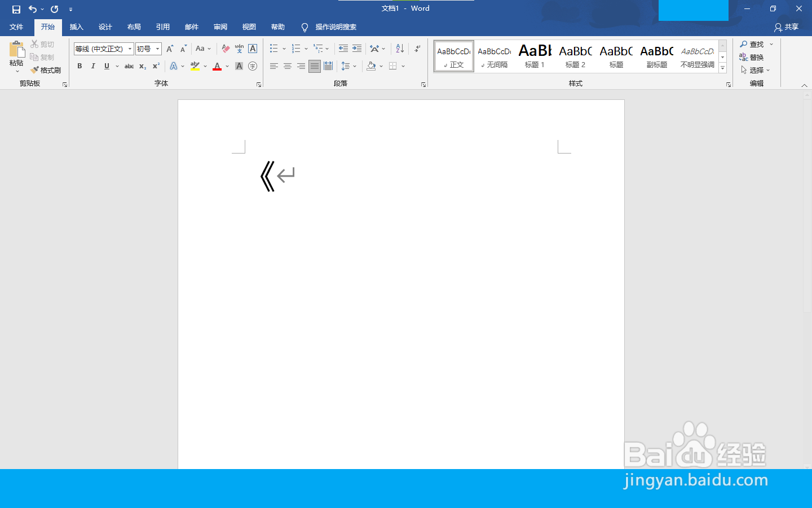
Task: Click the Find (查找) magnifier button
Action: point(752,44)
